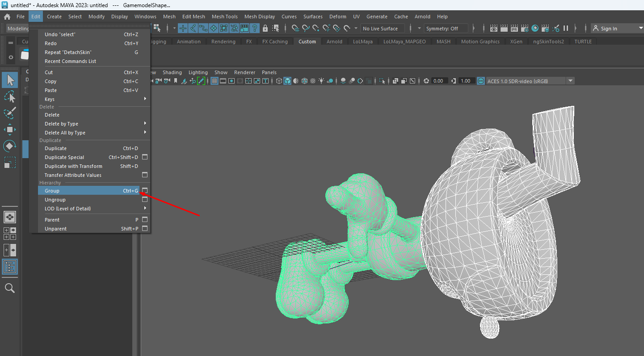The image size is (644, 356).
Task: Click the Maya home icon
Action: 7,17
